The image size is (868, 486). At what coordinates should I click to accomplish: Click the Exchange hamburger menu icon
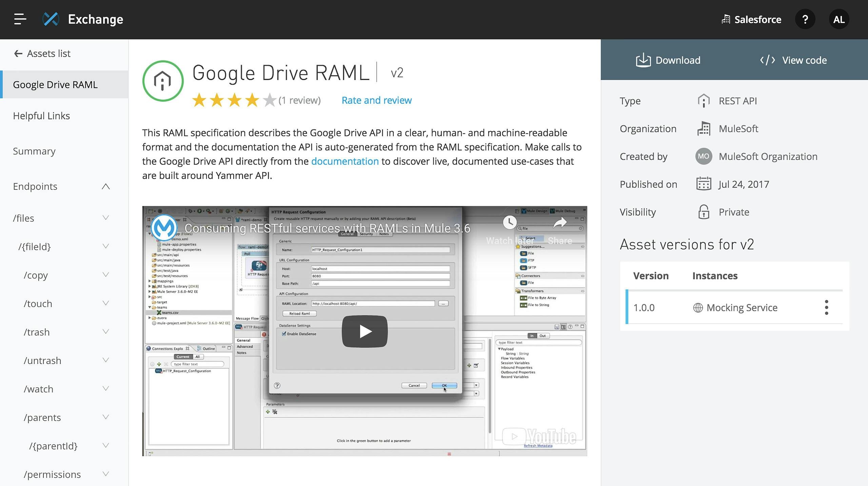19,19
